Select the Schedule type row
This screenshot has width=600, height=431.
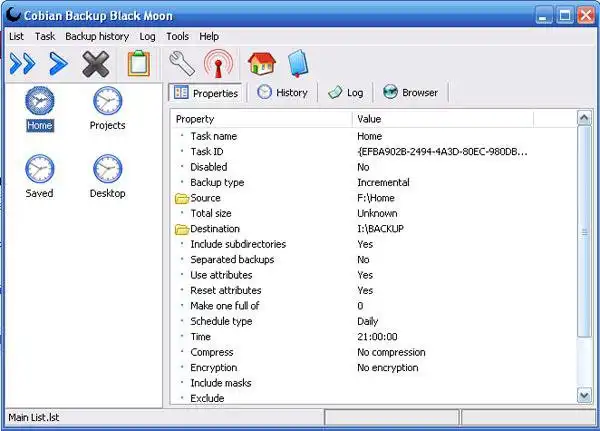(x=375, y=321)
